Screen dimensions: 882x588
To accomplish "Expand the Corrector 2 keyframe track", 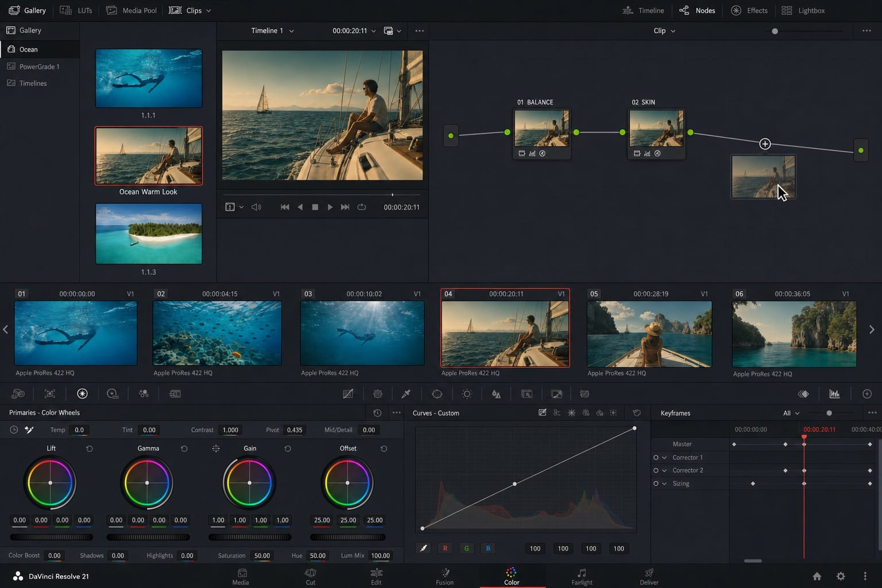I will click(664, 470).
